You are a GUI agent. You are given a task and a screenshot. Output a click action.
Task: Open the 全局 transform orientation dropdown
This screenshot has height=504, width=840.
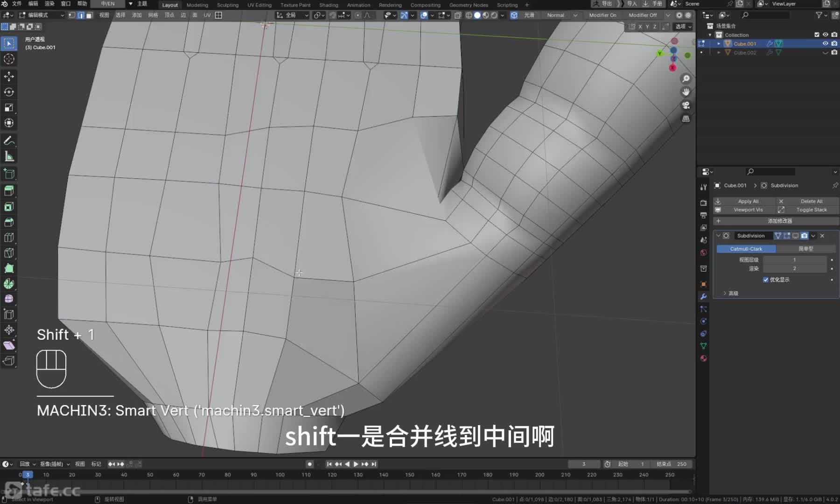293,15
